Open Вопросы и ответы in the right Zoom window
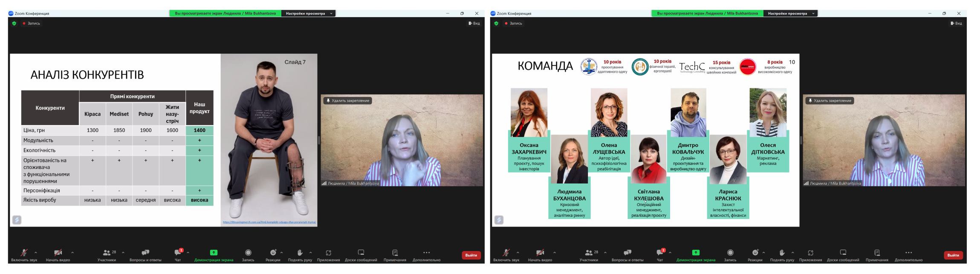980x274 pixels. pyautogui.click(x=627, y=254)
